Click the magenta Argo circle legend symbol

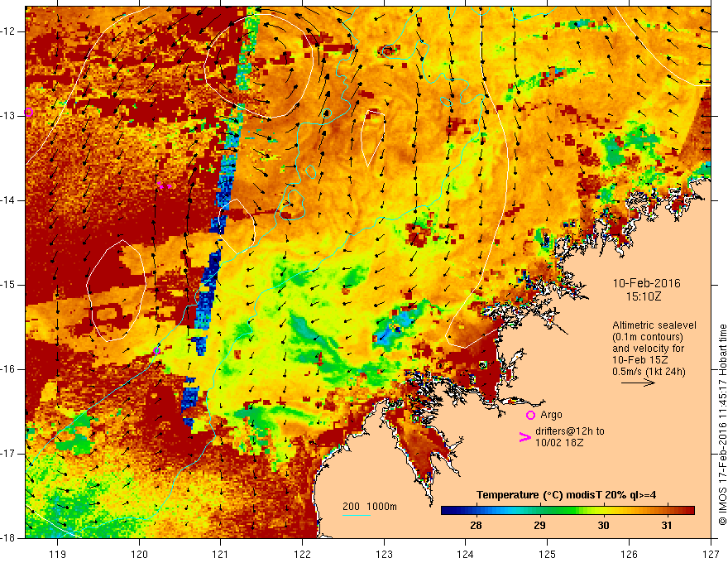point(530,415)
